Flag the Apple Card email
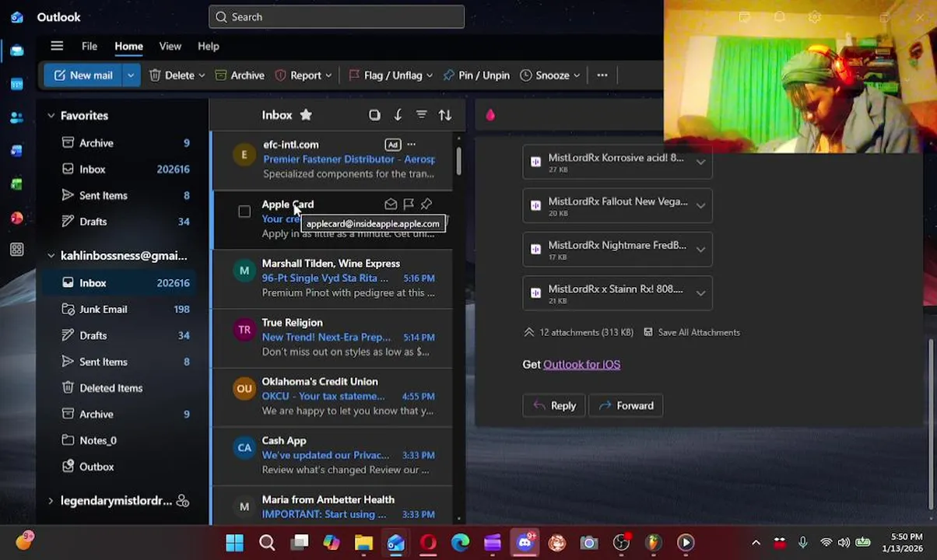The height and width of the screenshot is (560, 937). point(409,204)
